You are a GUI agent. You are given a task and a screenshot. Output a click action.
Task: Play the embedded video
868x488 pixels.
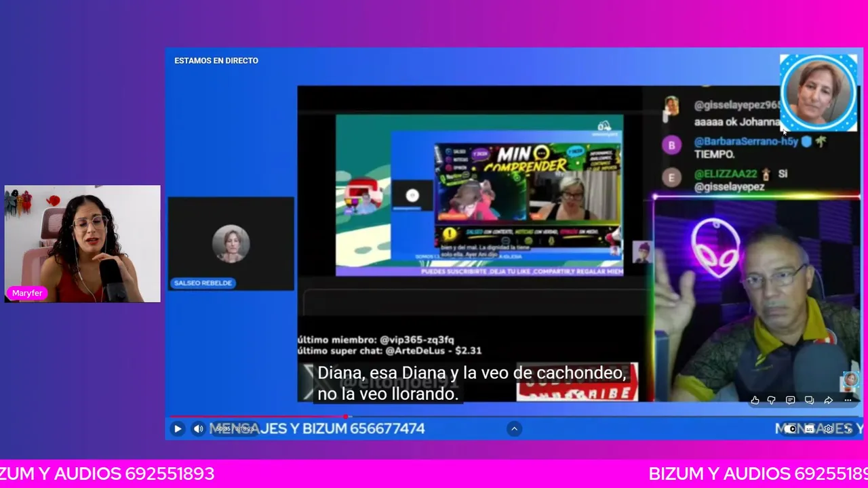point(178,428)
